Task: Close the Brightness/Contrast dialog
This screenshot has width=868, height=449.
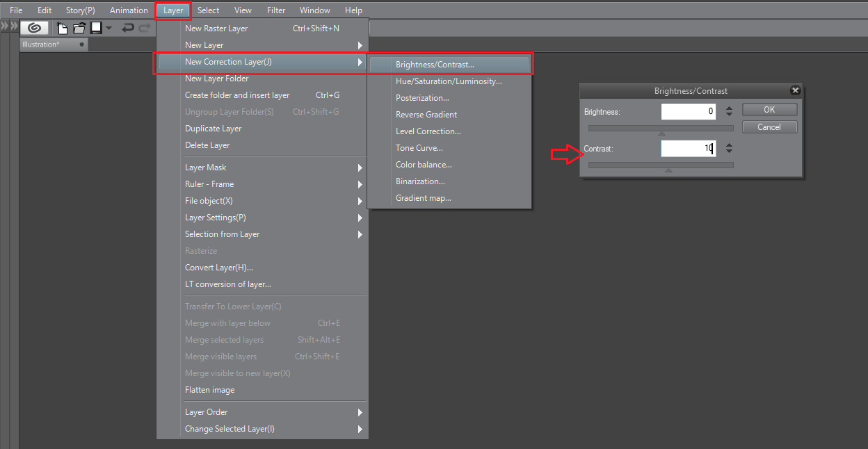Action: [x=796, y=90]
